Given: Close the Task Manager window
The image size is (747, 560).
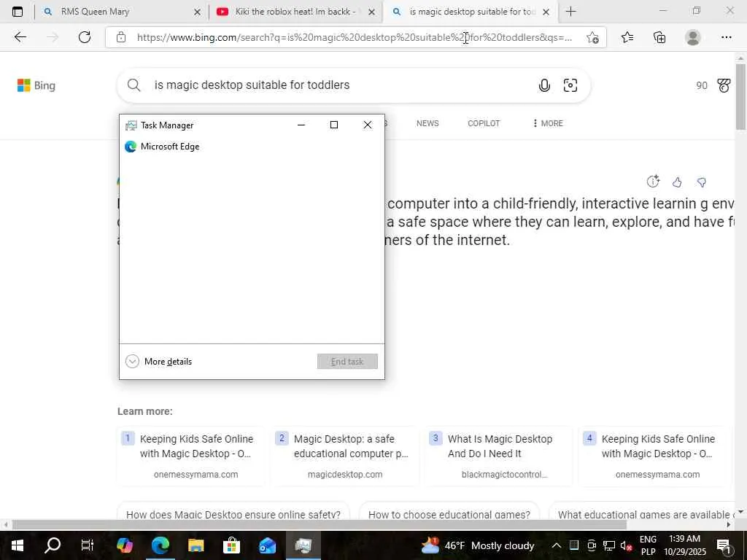Looking at the screenshot, I should [368, 125].
